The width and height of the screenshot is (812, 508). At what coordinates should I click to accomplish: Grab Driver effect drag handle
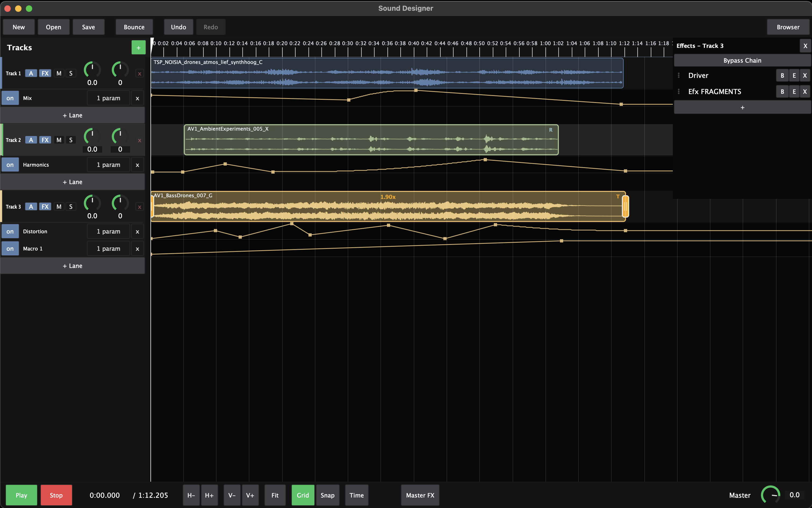[x=679, y=75]
